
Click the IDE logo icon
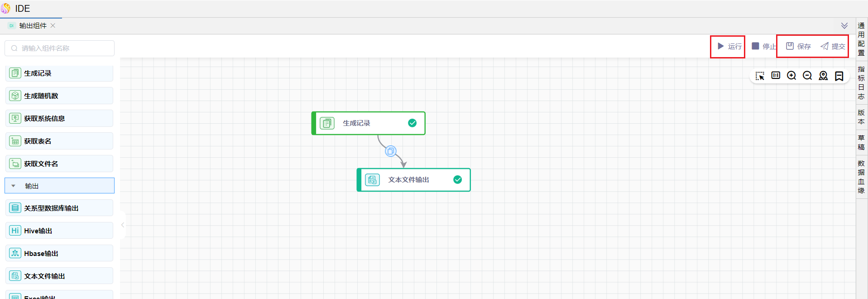click(6, 8)
